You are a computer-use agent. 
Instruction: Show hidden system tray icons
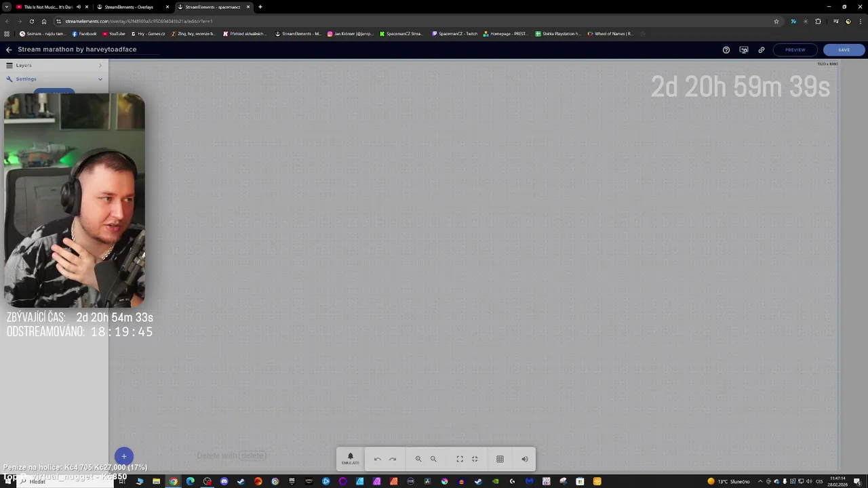pos(760,481)
